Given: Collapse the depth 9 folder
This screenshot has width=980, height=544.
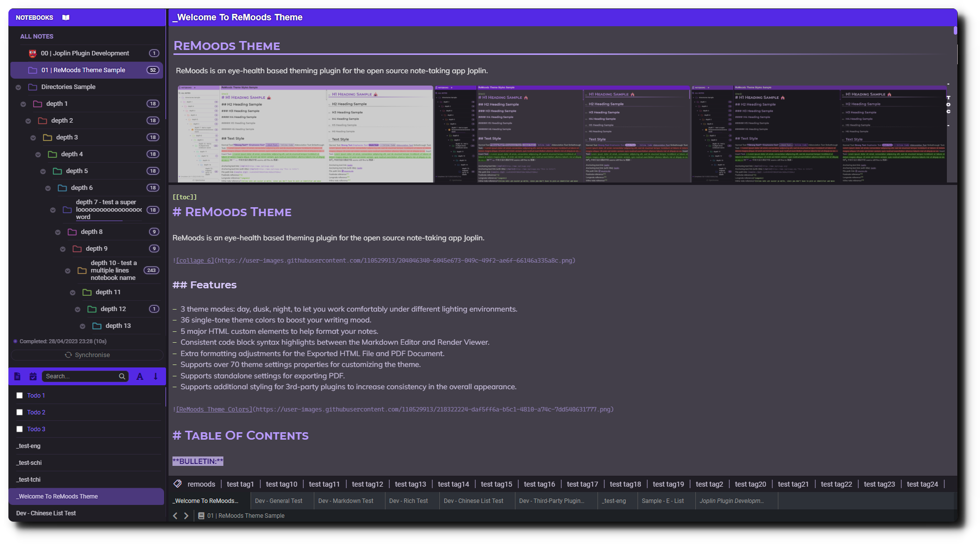Looking at the screenshot, I should click(63, 249).
